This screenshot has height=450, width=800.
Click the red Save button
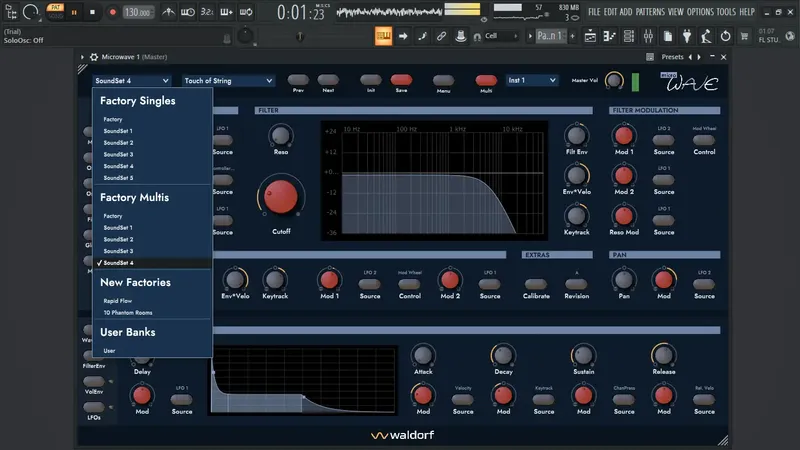[401, 80]
